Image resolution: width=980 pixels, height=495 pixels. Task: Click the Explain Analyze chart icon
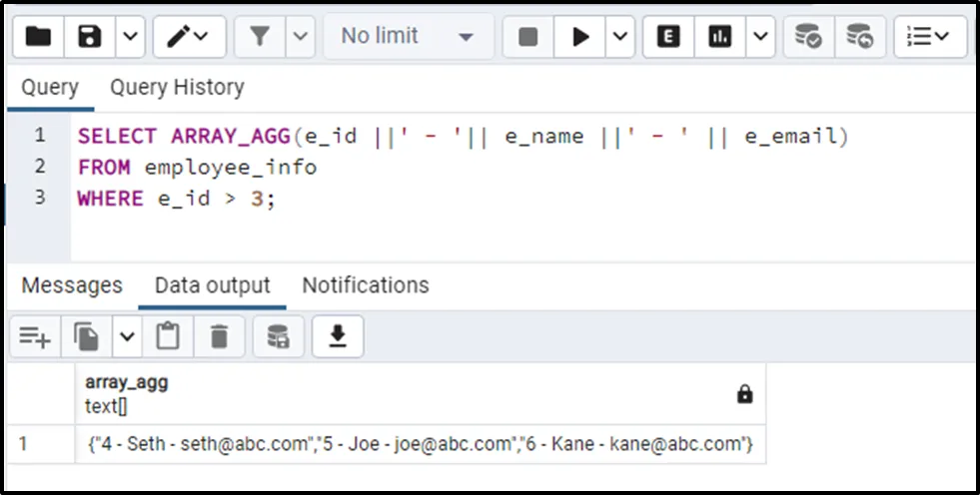tap(719, 37)
